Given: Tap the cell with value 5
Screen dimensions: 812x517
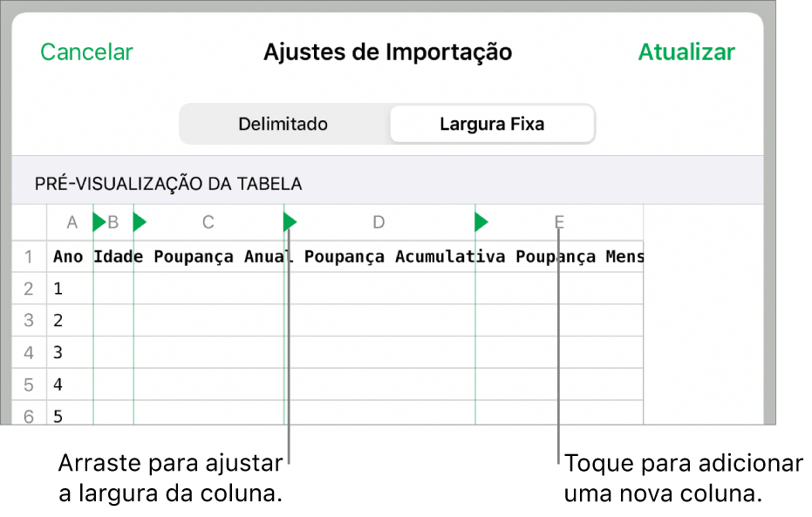Looking at the screenshot, I should (58, 416).
